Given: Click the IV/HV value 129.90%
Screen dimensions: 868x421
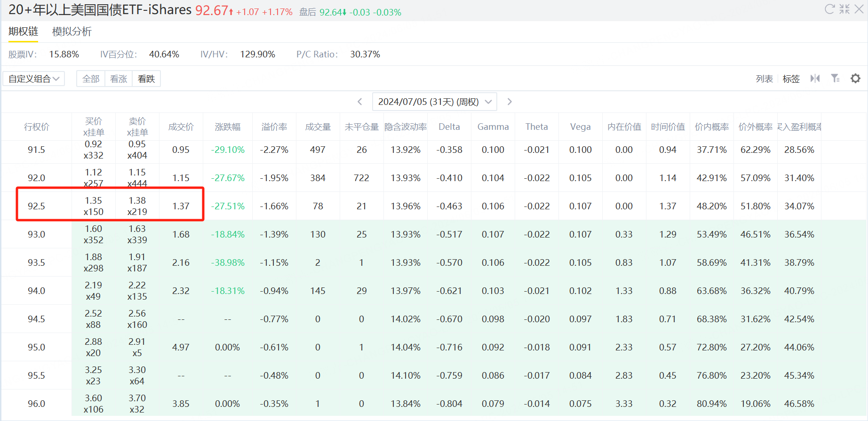Looking at the screenshot, I should coord(258,54).
